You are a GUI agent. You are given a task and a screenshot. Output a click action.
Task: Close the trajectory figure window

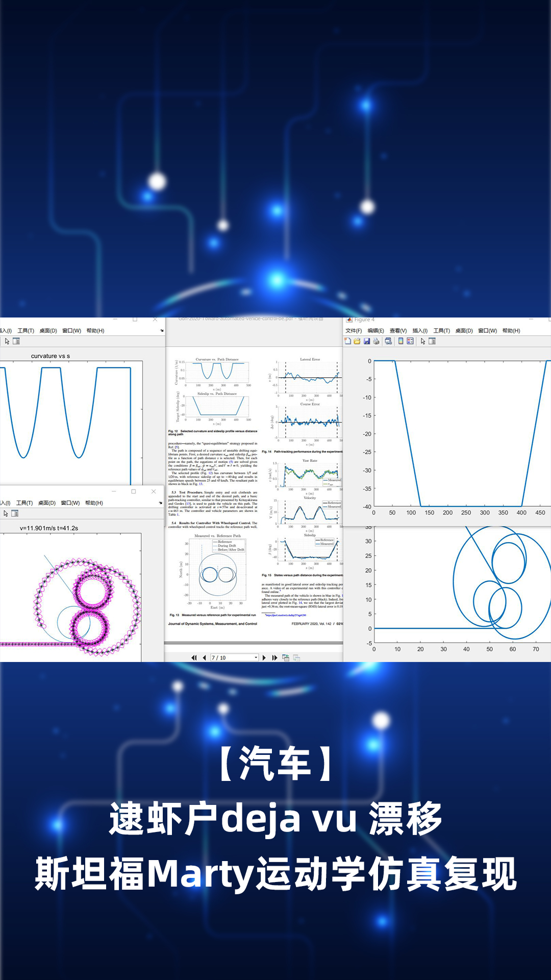pyautogui.click(x=154, y=492)
